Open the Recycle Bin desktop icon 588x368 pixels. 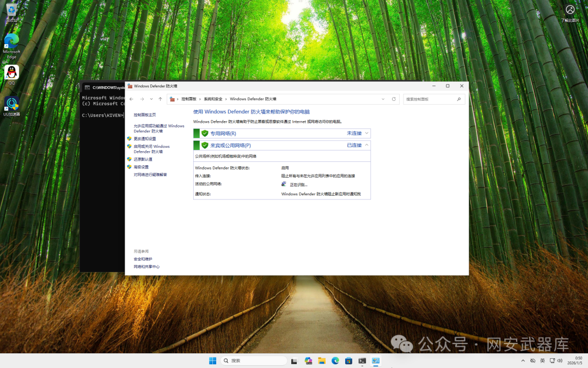(11, 11)
